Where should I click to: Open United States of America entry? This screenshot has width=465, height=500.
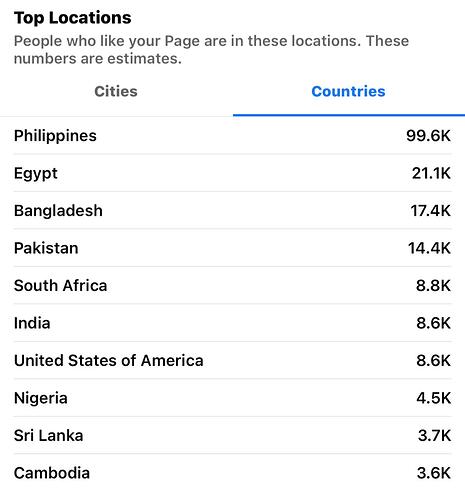pos(232,361)
